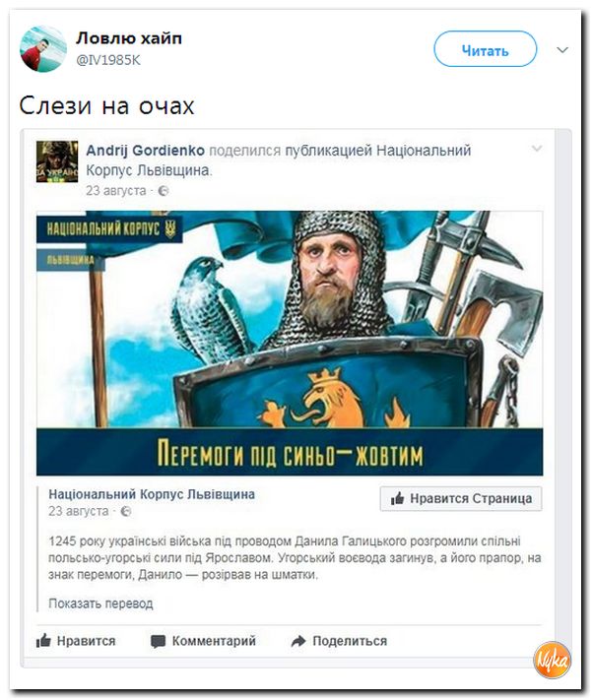Expand the shared post options chevron
The width and height of the screenshot is (592, 700).
tap(537, 149)
